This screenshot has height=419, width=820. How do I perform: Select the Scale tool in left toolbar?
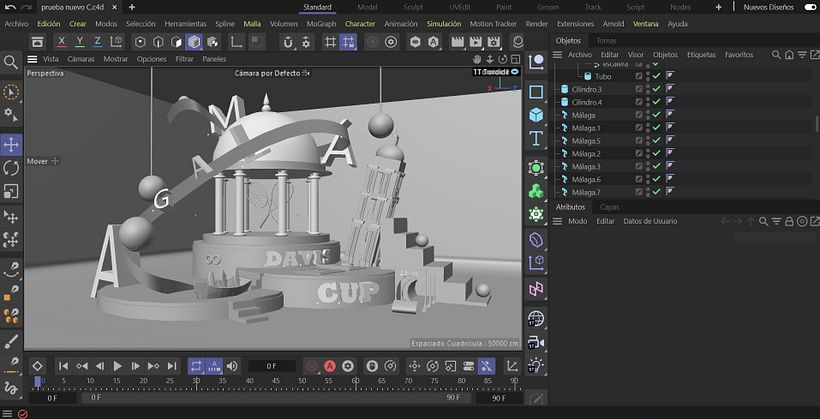click(11, 191)
